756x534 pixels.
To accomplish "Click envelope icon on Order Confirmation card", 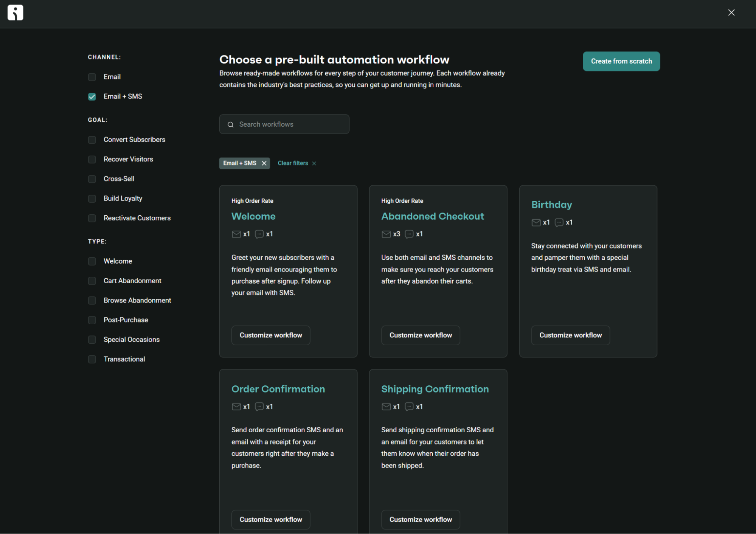I will pyautogui.click(x=236, y=407).
